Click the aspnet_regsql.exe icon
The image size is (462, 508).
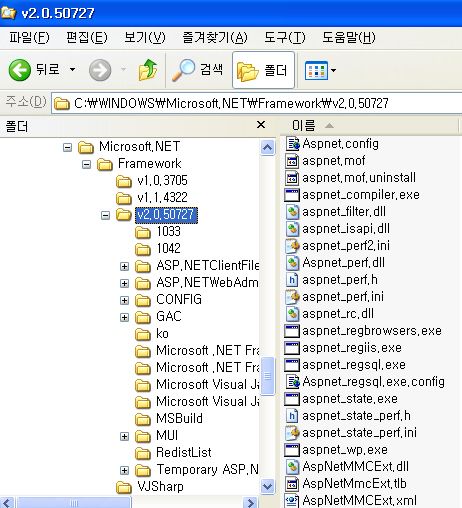pyautogui.click(x=292, y=365)
